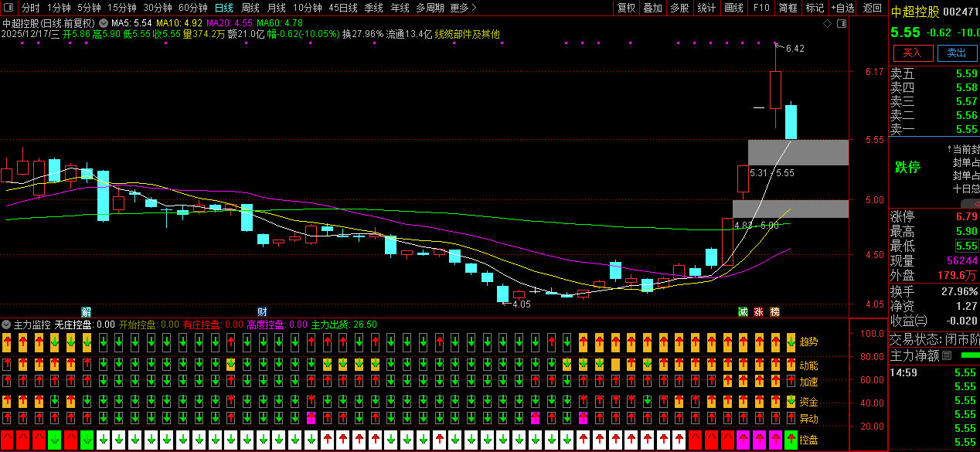Click the 榜 event marker icon
Screen dimensions: 980x452
(774, 312)
